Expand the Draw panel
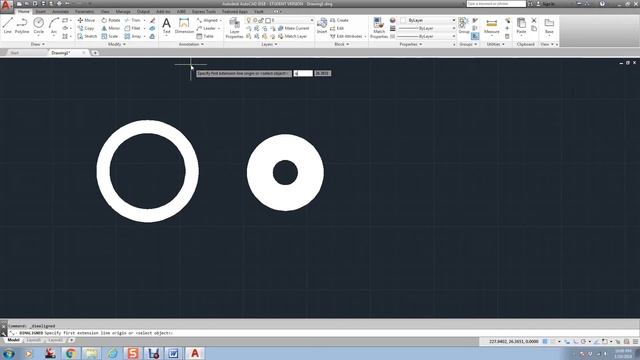The width and height of the screenshot is (640, 360). tap(38, 44)
